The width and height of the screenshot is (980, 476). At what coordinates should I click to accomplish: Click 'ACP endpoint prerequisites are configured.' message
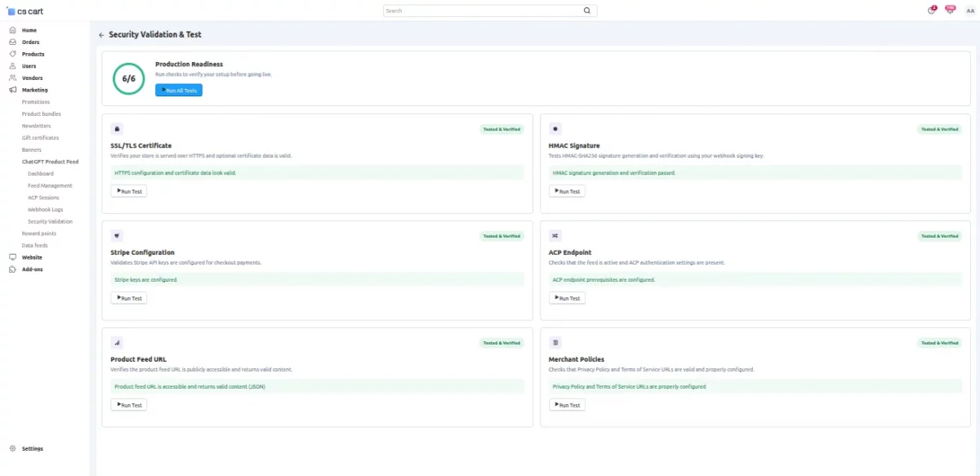click(604, 280)
